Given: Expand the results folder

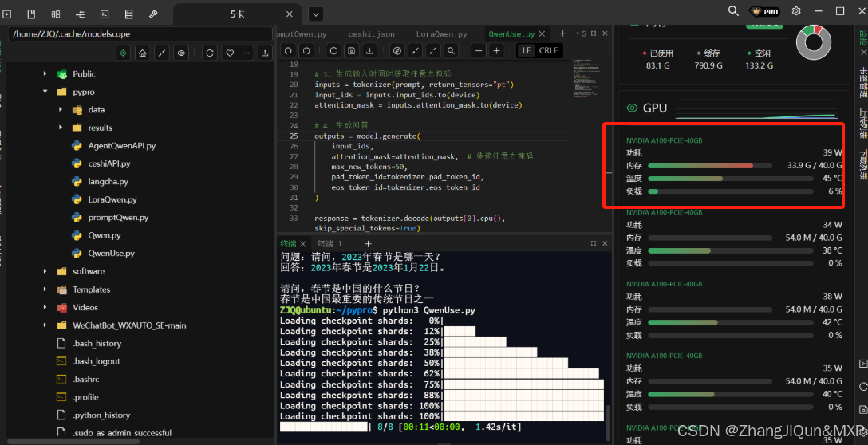Looking at the screenshot, I should pyautogui.click(x=61, y=128).
